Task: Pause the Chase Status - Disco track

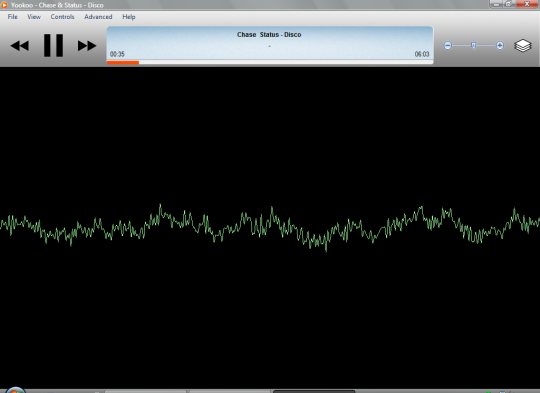Action: [x=53, y=45]
